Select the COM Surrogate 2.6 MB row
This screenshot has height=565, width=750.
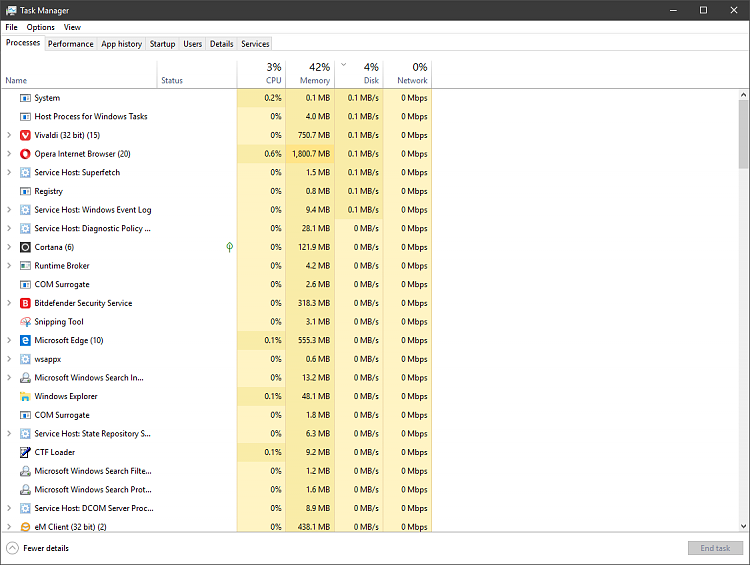tap(216, 285)
